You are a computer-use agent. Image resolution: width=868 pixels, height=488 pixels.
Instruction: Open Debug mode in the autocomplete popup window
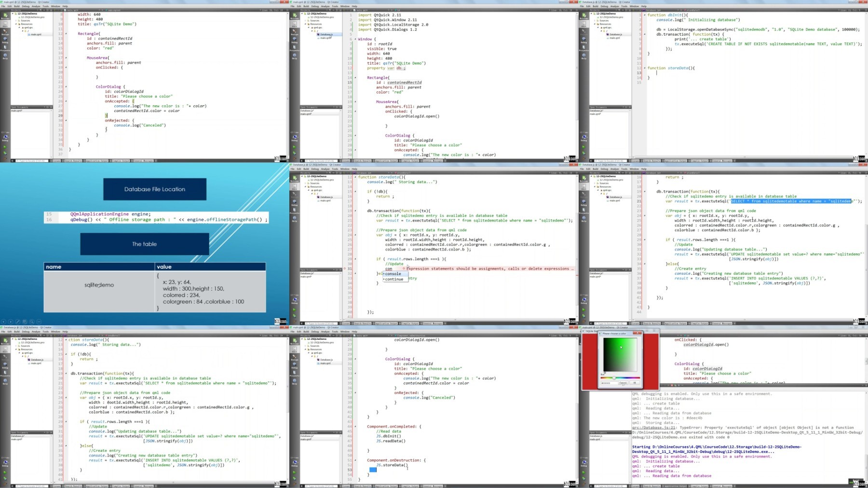point(295,202)
